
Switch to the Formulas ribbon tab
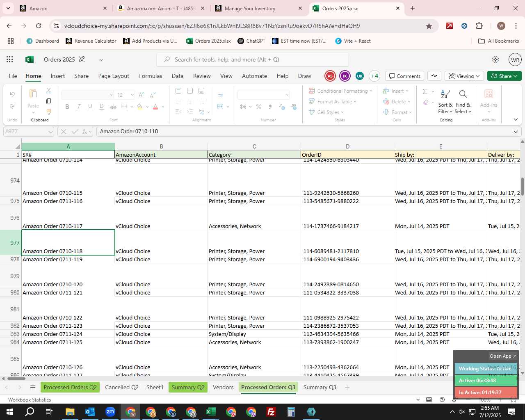(151, 76)
